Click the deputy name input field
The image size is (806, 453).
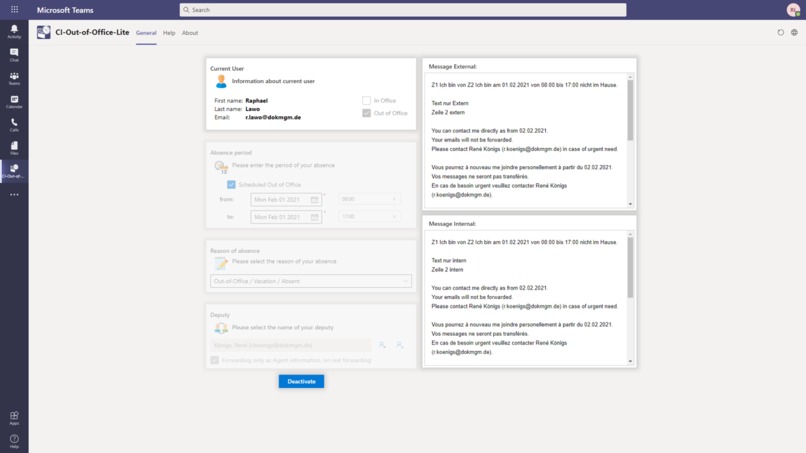290,345
